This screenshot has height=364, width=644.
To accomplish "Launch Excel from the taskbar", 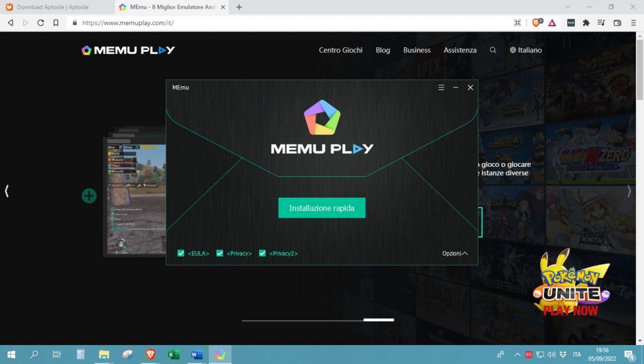I will [x=174, y=355].
